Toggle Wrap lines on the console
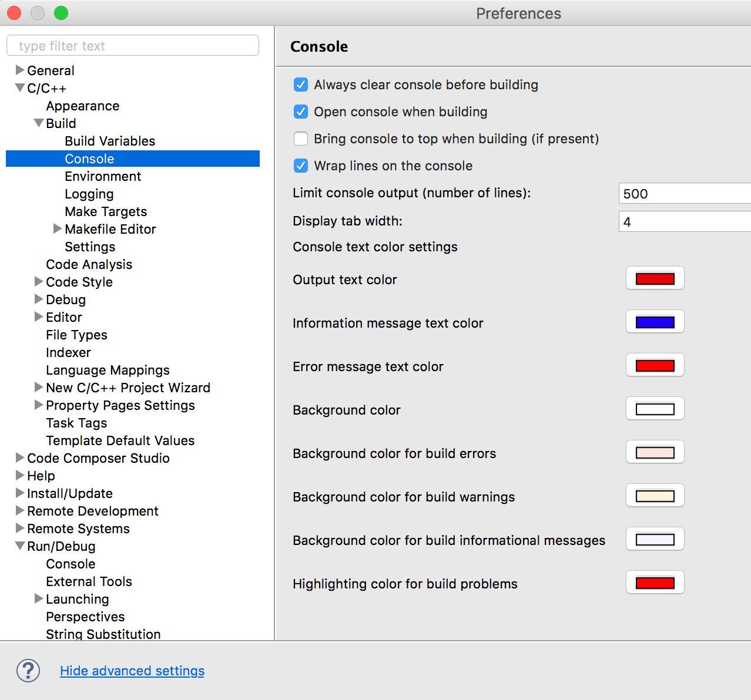 click(x=300, y=166)
